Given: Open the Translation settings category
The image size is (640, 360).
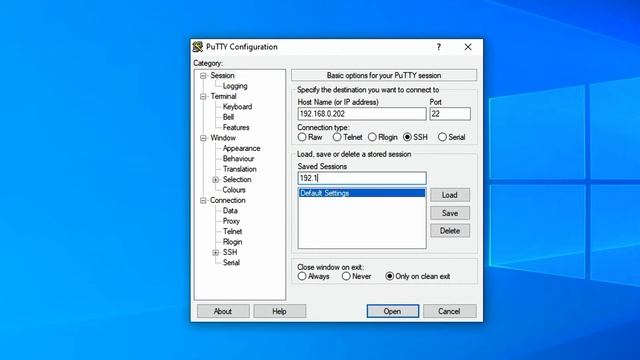Looking at the screenshot, I should tap(240, 169).
